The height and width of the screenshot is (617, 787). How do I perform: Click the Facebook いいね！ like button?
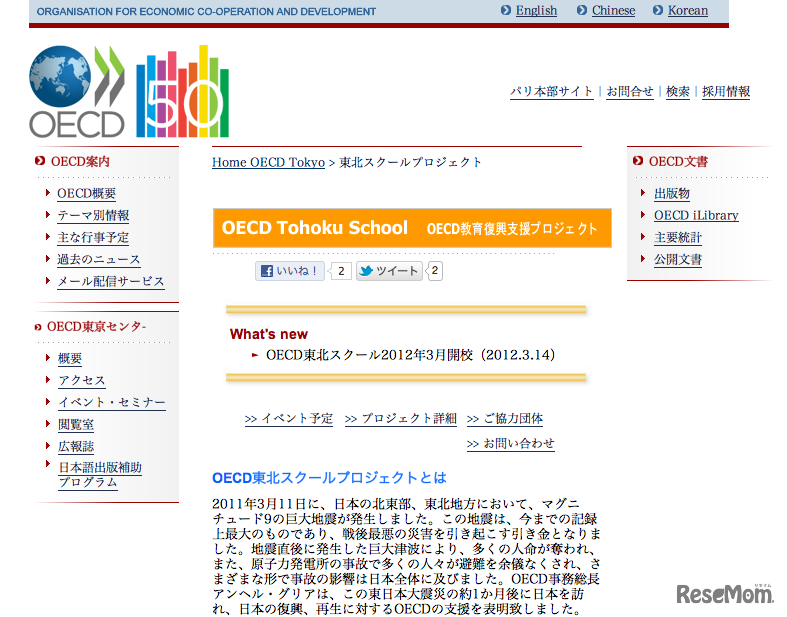click(290, 271)
